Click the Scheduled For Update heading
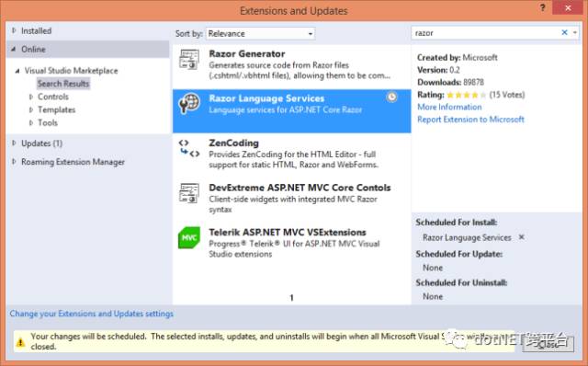Screen dimensions: 588x366 459,254
